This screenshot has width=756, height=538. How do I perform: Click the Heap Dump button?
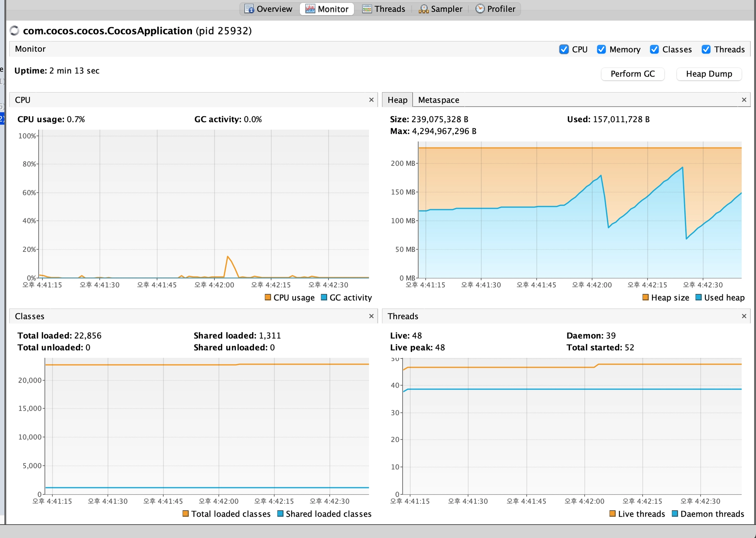click(x=709, y=74)
